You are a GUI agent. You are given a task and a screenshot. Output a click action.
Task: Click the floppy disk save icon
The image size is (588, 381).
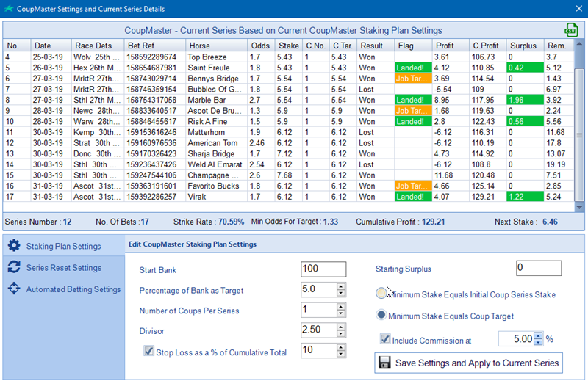(x=384, y=363)
